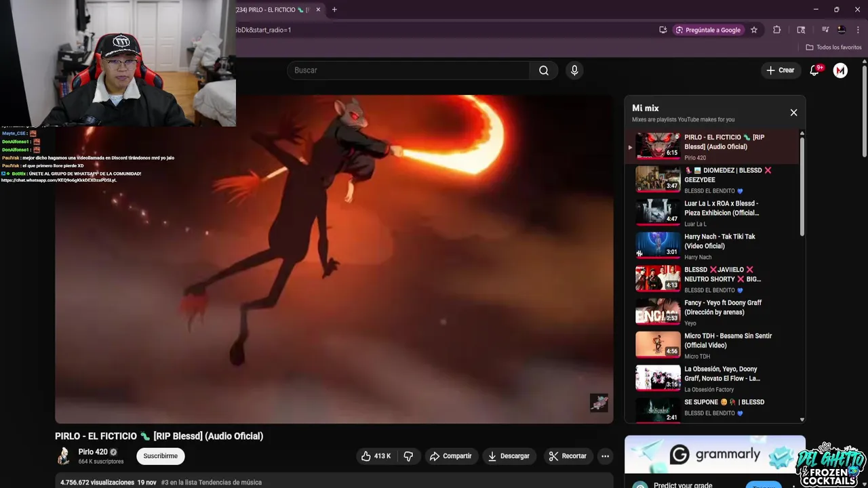Click Pregúntale a Google button
Viewport: 868px width, 488px height.
[x=709, y=30]
